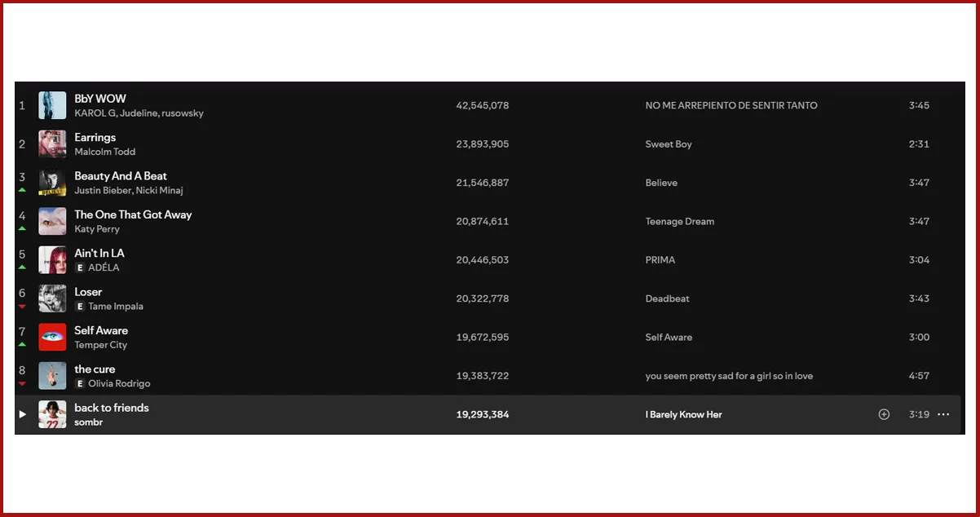Go to artist KAROL G
980x517 pixels.
(x=95, y=113)
